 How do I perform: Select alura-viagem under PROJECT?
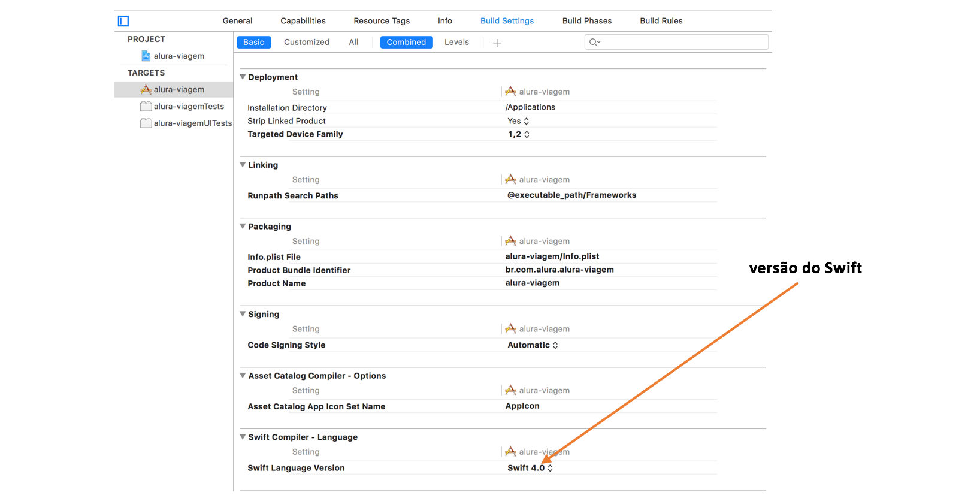pos(179,56)
